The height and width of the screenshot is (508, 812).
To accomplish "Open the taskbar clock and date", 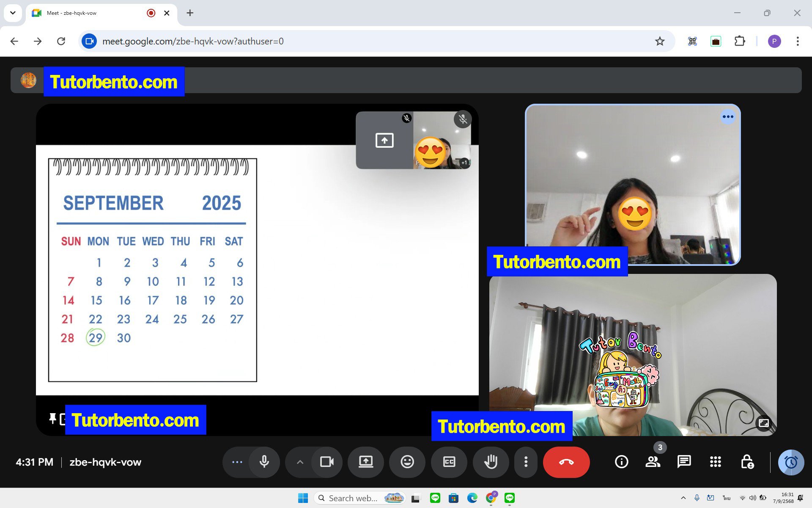I will point(783,498).
